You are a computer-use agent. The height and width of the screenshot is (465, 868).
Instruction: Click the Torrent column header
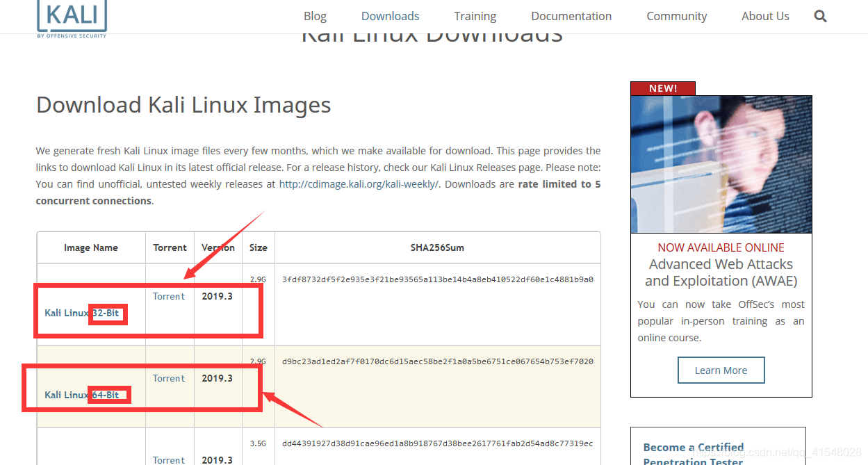170,247
